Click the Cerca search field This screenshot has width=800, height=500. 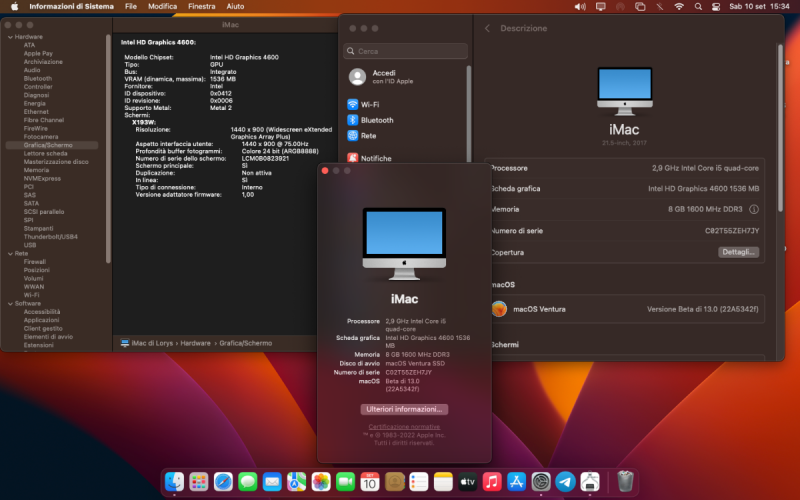coord(405,50)
